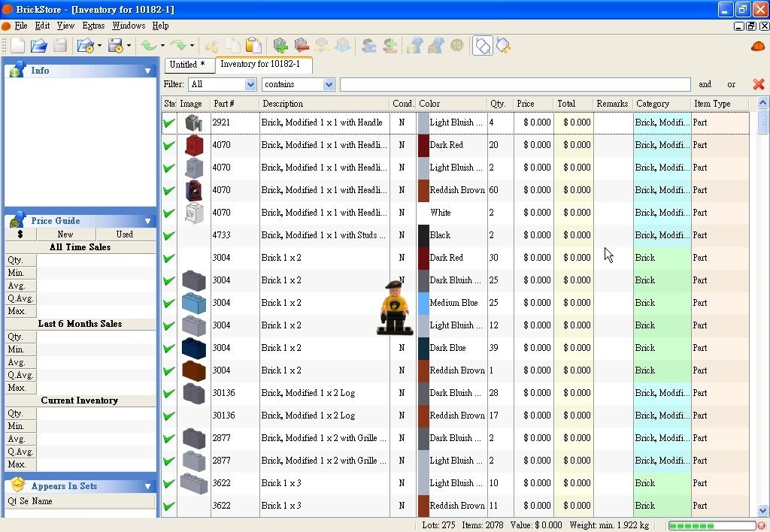Collapse the Price Guide panel

148,221
